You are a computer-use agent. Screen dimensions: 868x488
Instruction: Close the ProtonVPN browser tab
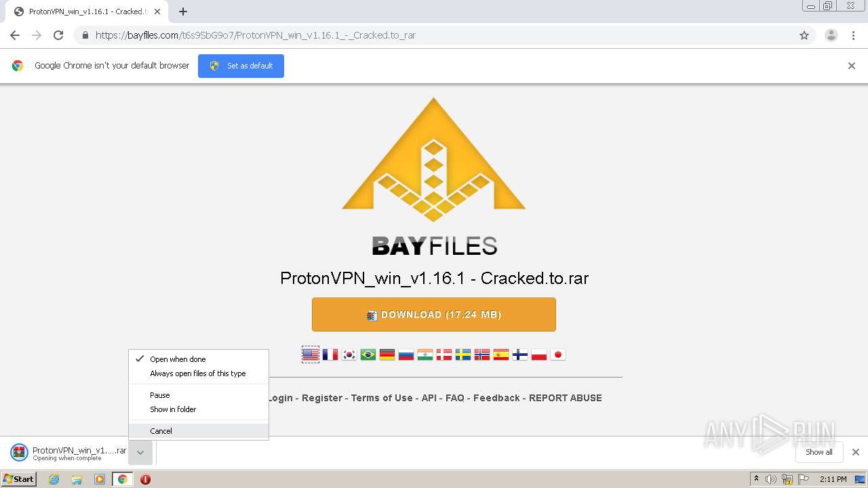(x=157, y=12)
